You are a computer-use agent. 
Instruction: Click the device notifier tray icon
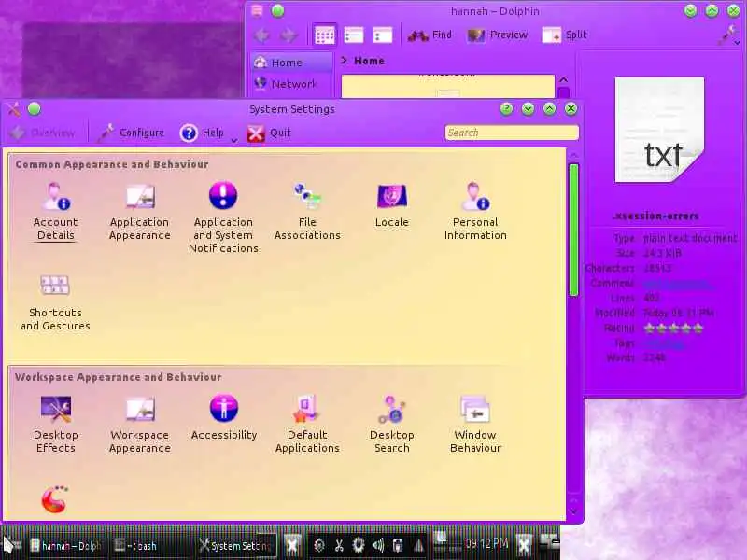click(x=398, y=545)
